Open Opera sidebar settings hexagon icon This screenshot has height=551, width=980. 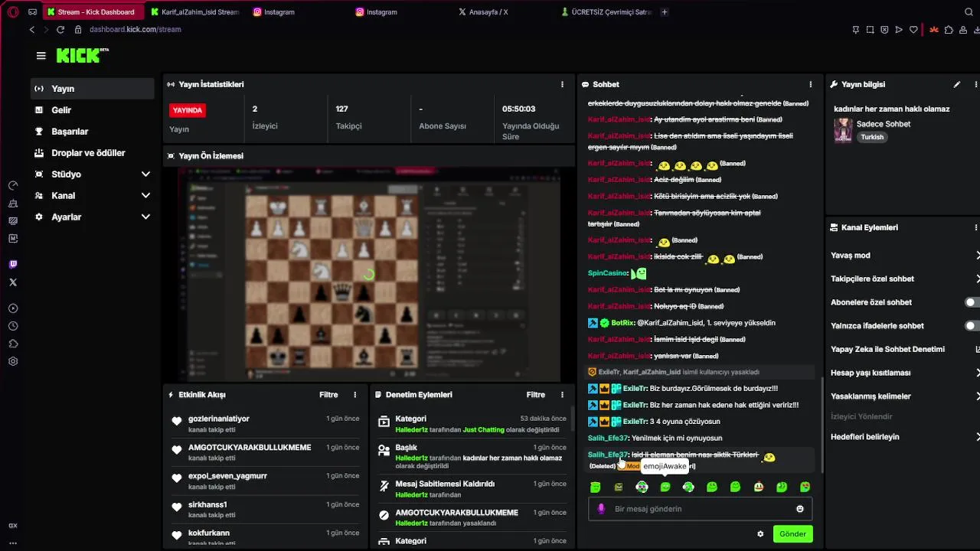pyautogui.click(x=13, y=361)
